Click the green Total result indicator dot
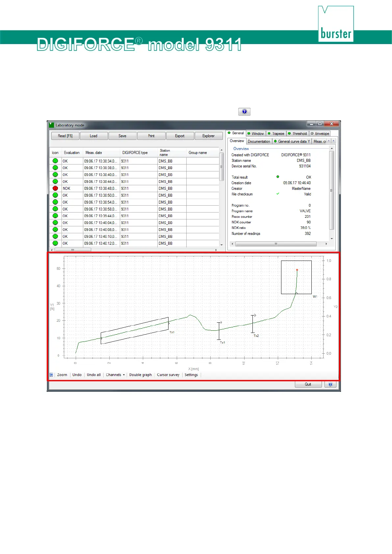This screenshot has width=392, height=554. pos(278,177)
